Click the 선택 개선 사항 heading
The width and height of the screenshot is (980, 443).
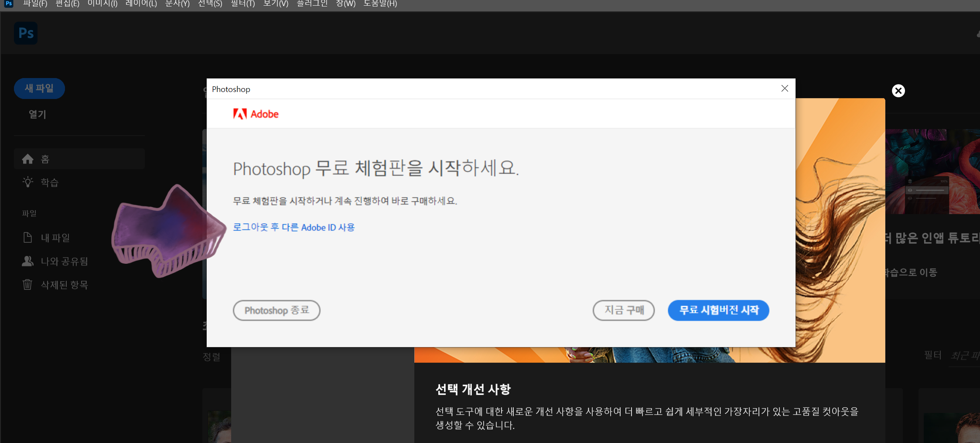point(473,389)
